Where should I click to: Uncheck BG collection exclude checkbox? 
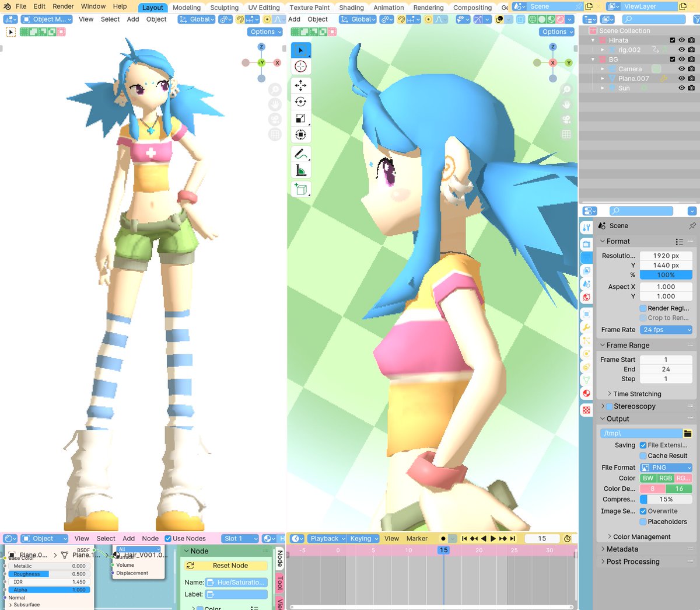(672, 60)
